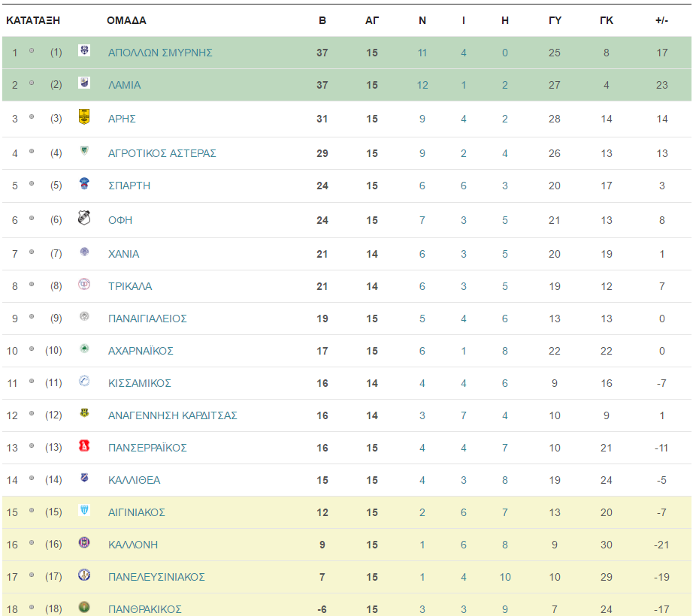Click the Β points column header
Viewport: 693px width, 616px height.
pyautogui.click(x=322, y=20)
